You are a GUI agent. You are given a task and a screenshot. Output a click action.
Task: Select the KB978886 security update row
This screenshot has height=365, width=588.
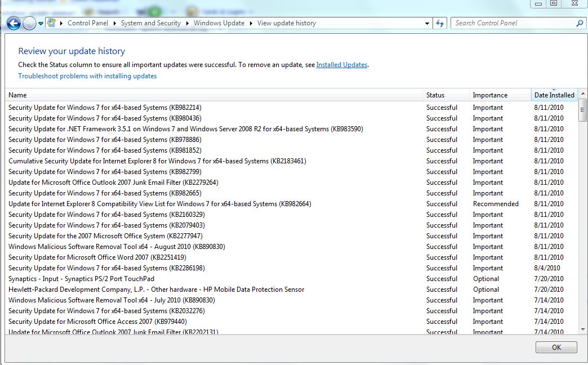pyautogui.click(x=291, y=140)
